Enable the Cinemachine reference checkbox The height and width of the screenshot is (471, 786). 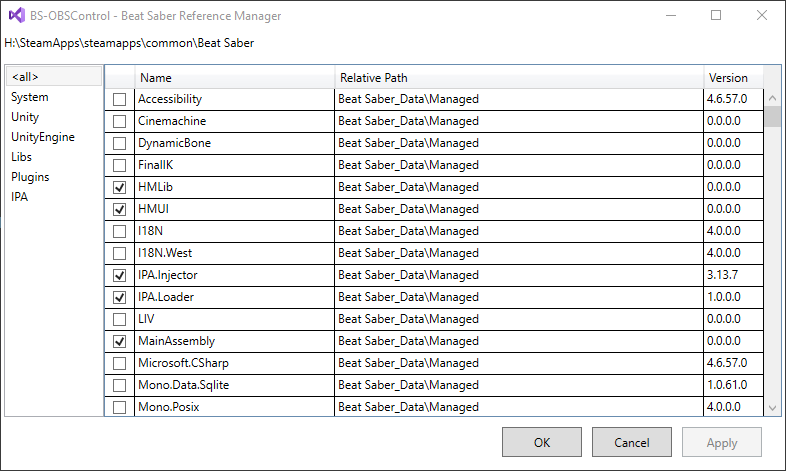(119, 121)
